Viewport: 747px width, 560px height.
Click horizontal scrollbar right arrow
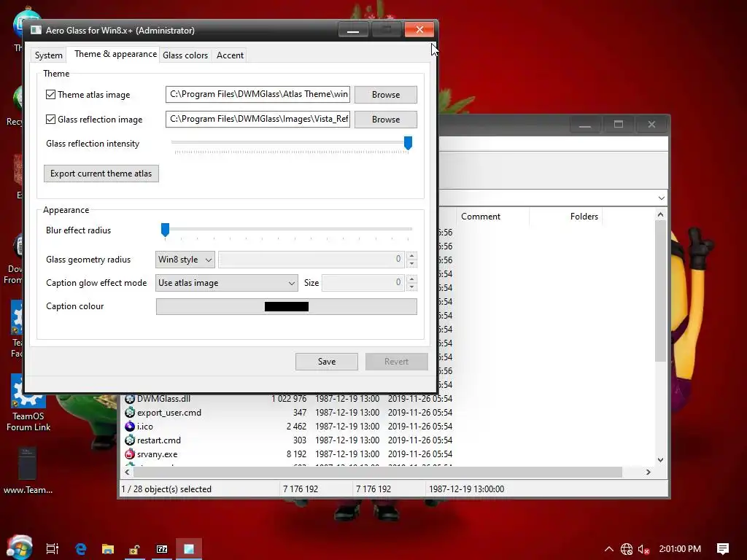648,472
